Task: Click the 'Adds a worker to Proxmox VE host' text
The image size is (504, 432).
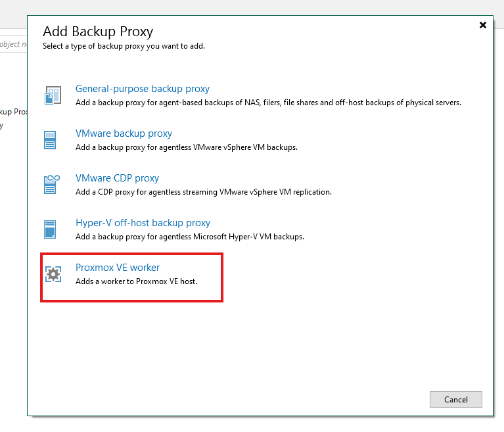Action: tap(136, 281)
